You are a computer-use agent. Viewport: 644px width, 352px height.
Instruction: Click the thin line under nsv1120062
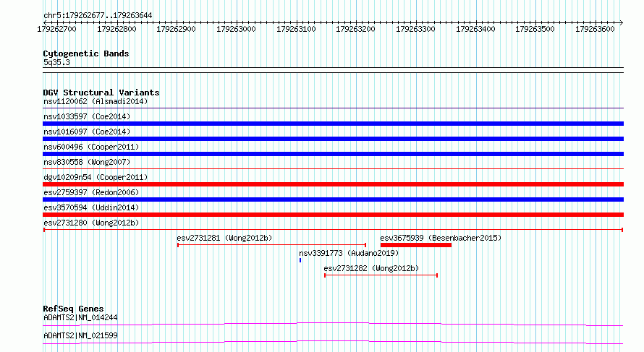(x=333, y=108)
